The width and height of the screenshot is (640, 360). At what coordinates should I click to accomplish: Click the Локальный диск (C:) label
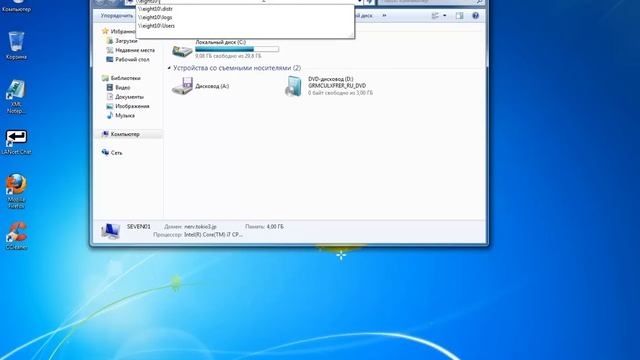click(220, 42)
